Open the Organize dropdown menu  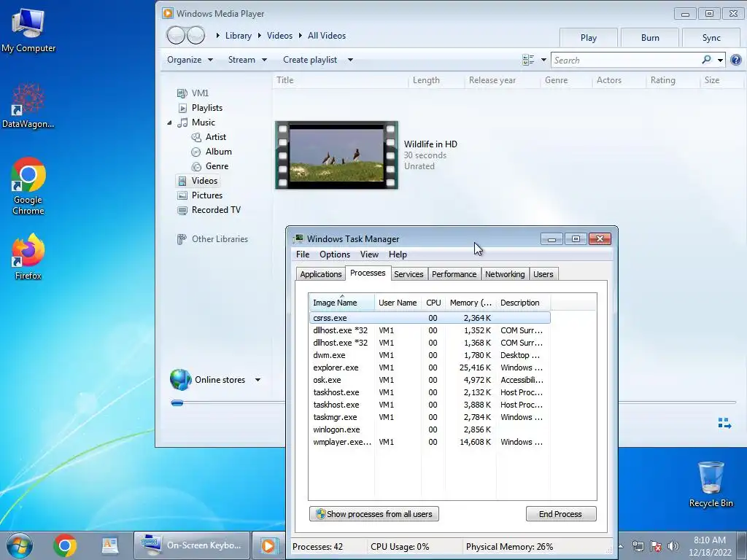[190, 60]
